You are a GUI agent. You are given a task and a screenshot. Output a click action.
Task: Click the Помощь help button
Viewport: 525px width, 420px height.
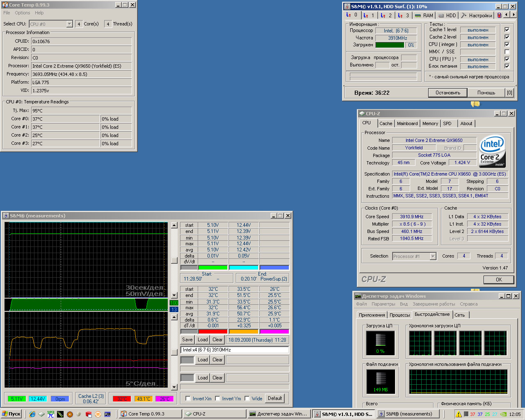(486, 93)
